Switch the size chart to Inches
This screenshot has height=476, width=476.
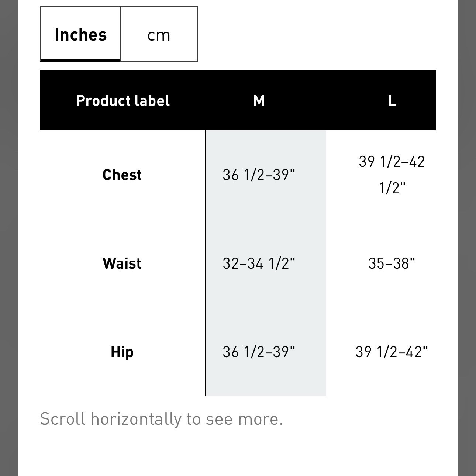point(80,34)
